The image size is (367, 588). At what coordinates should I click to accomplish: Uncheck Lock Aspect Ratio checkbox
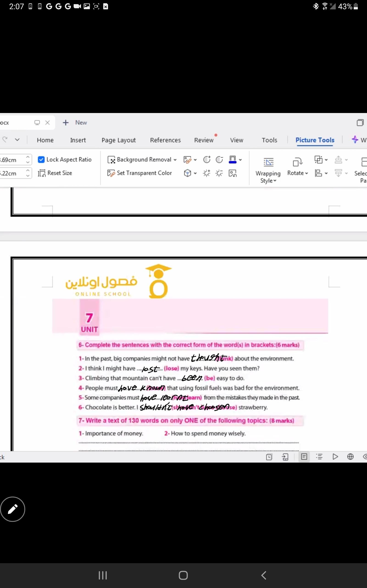41,160
